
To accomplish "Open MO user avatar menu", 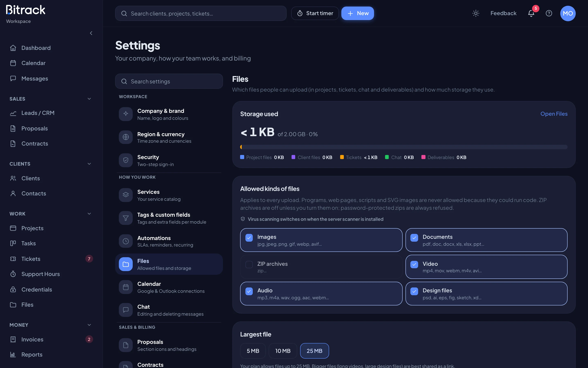I will click(568, 13).
